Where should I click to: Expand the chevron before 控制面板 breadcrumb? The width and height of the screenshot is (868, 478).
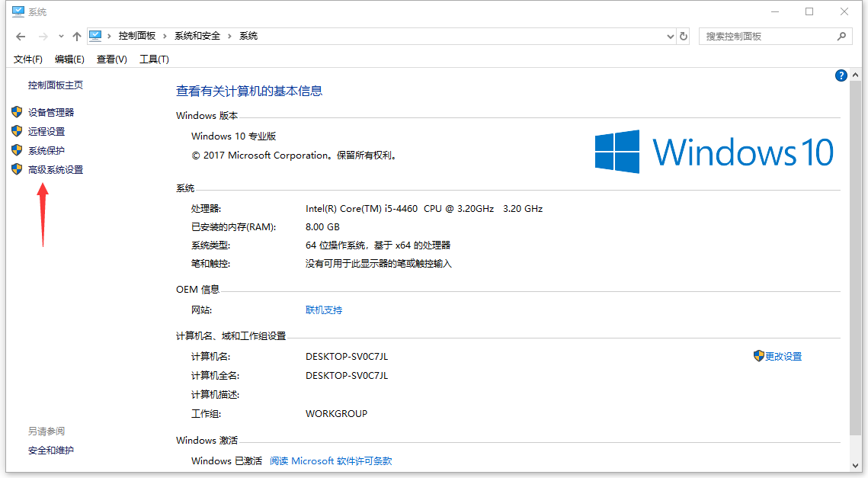110,36
